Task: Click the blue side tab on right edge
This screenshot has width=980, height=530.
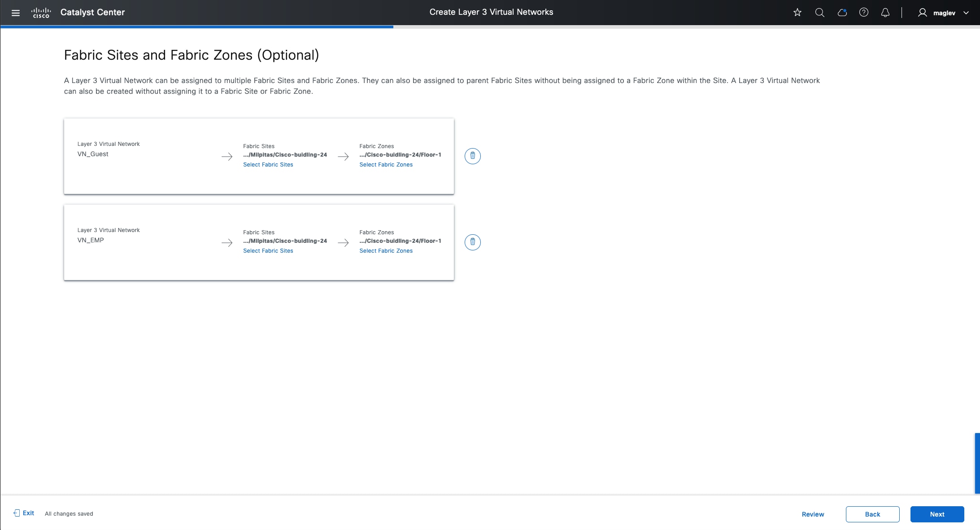Action: click(x=977, y=463)
